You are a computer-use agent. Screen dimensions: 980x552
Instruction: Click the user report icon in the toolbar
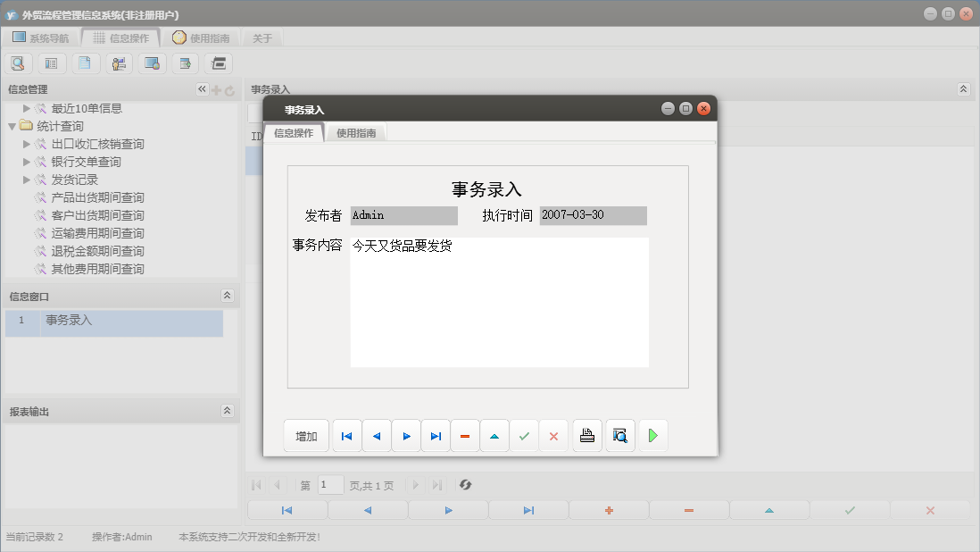[119, 63]
